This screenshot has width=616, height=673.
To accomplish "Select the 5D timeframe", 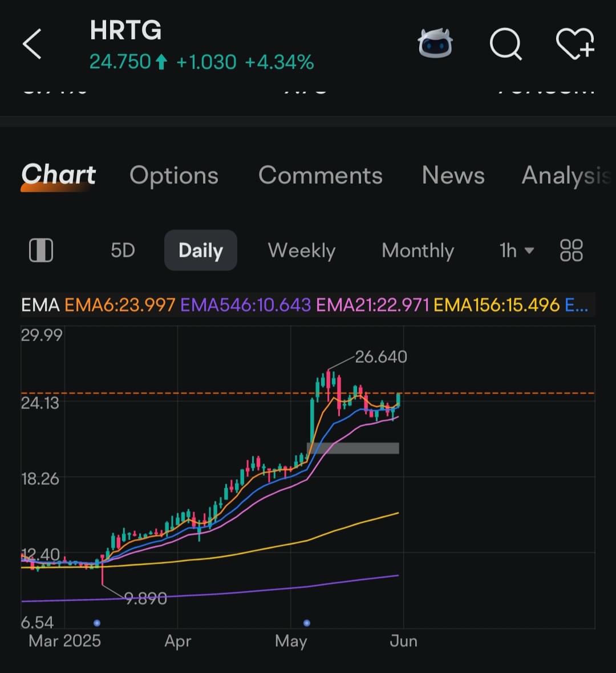I will (123, 250).
